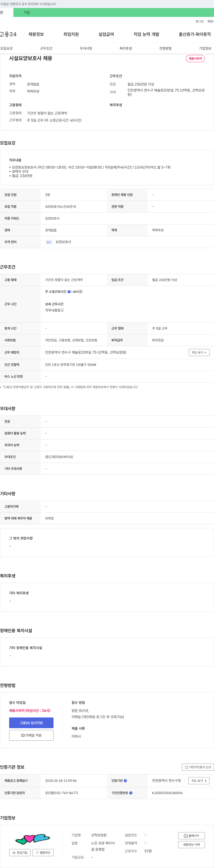Open the 채용정보 menu
Screen dimensions: 214x868
tap(36, 34)
